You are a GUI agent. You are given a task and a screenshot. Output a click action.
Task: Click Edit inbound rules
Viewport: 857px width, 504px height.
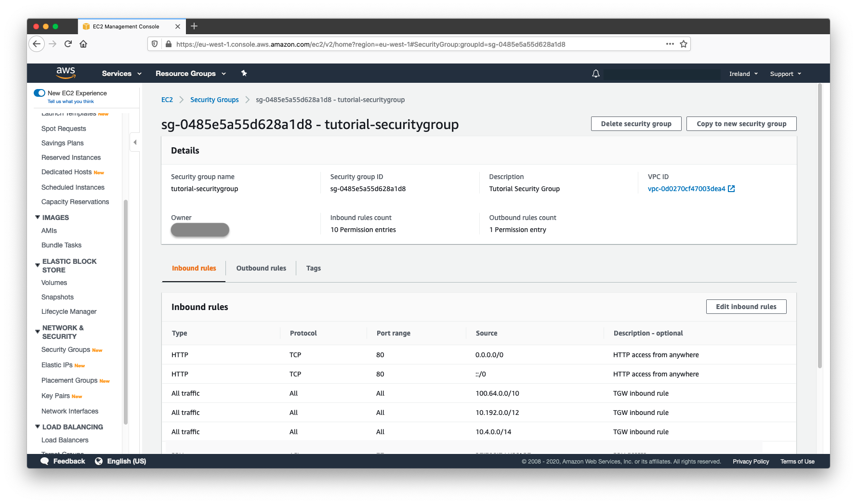[746, 306]
